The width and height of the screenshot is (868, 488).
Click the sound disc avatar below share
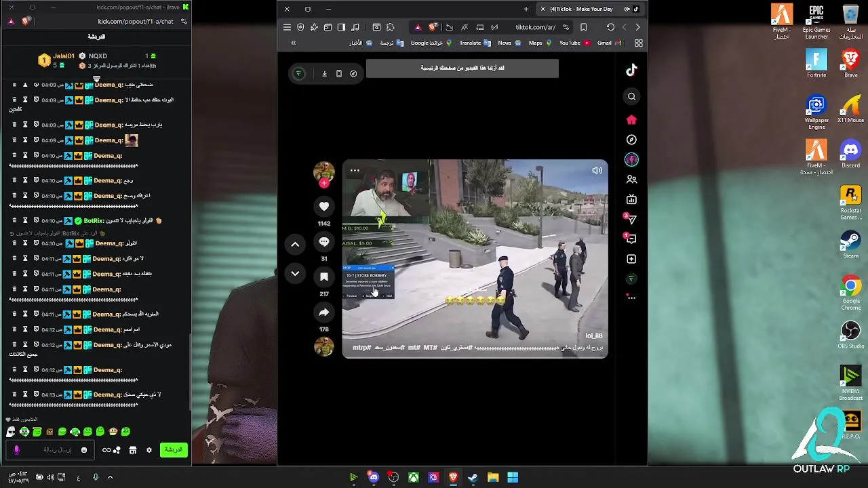click(324, 346)
